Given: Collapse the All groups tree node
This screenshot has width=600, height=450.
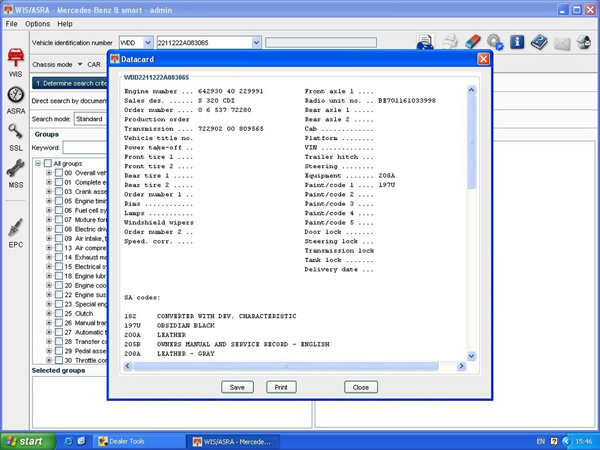Looking at the screenshot, I should pos(38,163).
